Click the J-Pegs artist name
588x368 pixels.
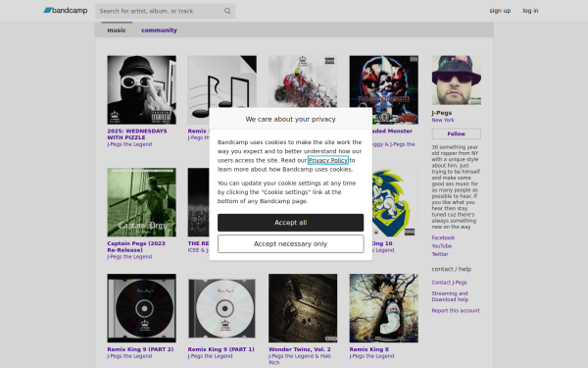click(441, 113)
